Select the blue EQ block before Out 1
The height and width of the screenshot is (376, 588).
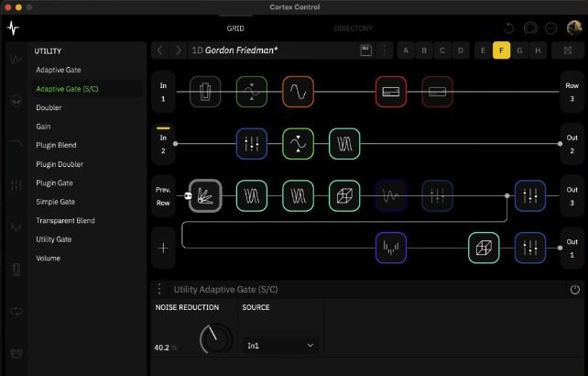(530, 248)
